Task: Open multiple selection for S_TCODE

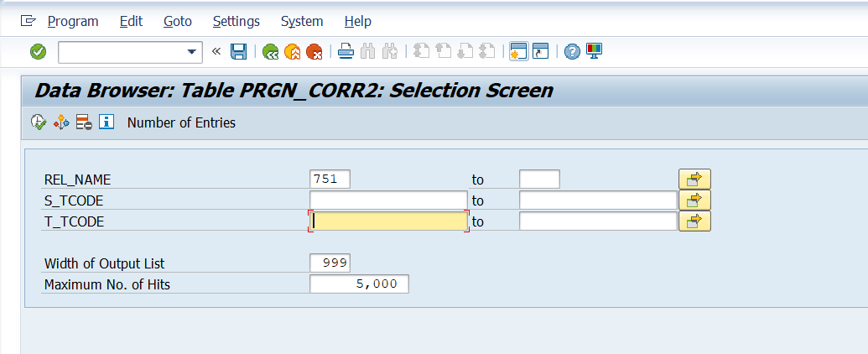Action: 694,200
